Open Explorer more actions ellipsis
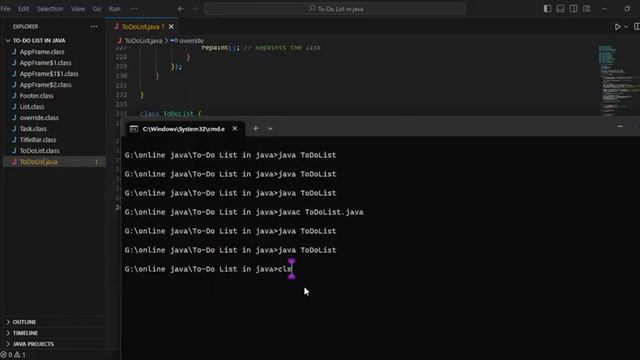Screen dimensions: 640x360 (x=94, y=27)
